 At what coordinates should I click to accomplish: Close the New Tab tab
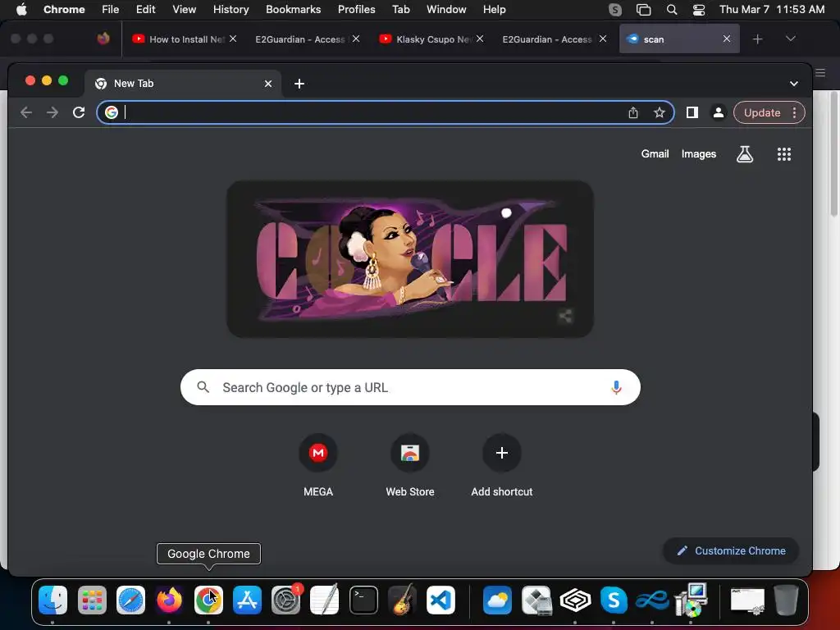tap(268, 84)
